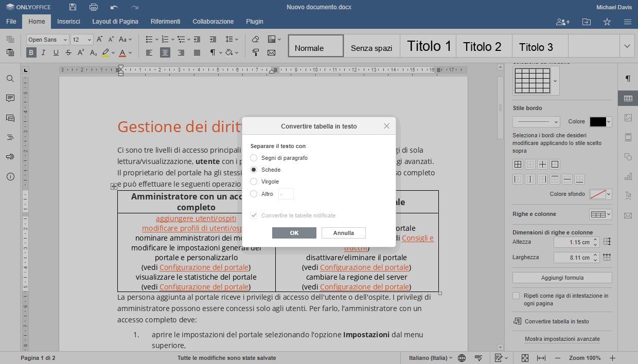Click the Print icon in the title bar
The image size is (638, 364).
(x=94, y=7)
